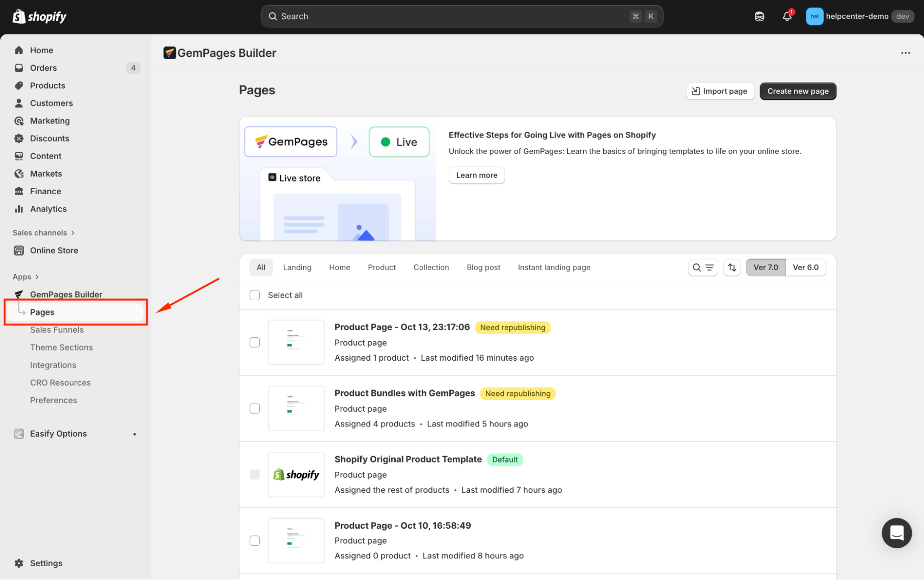Click the sort arrows icon button
The width and height of the screenshot is (924, 580).
[732, 267]
